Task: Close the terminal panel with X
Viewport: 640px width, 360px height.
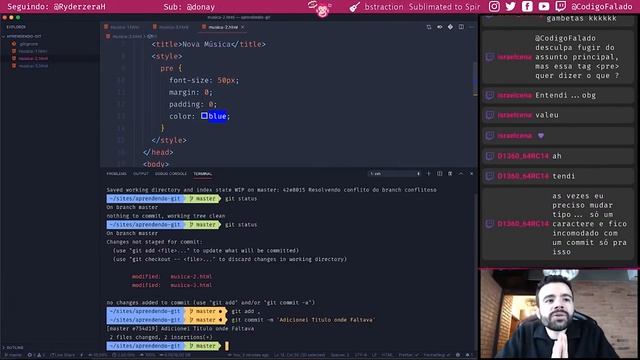Action: tap(471, 173)
